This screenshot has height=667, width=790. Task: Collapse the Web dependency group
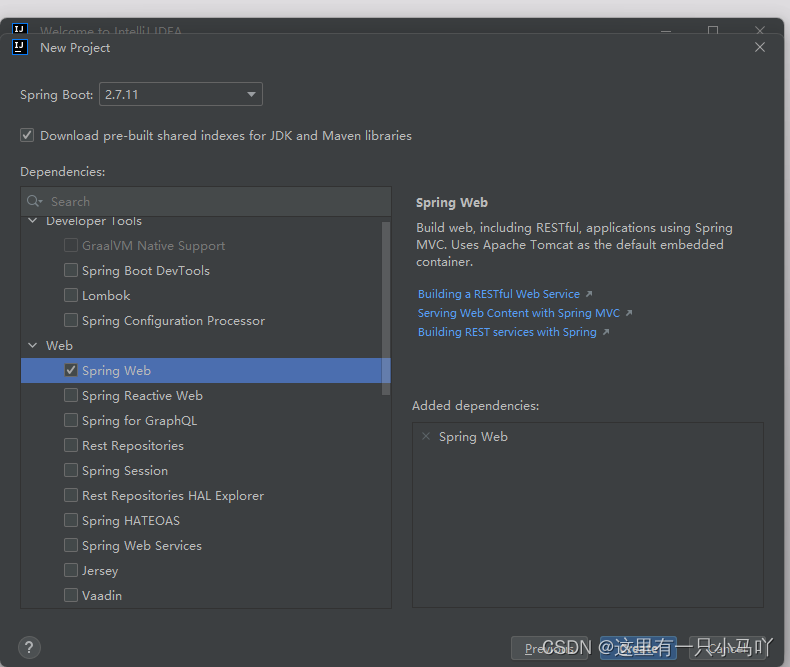pyautogui.click(x=33, y=346)
